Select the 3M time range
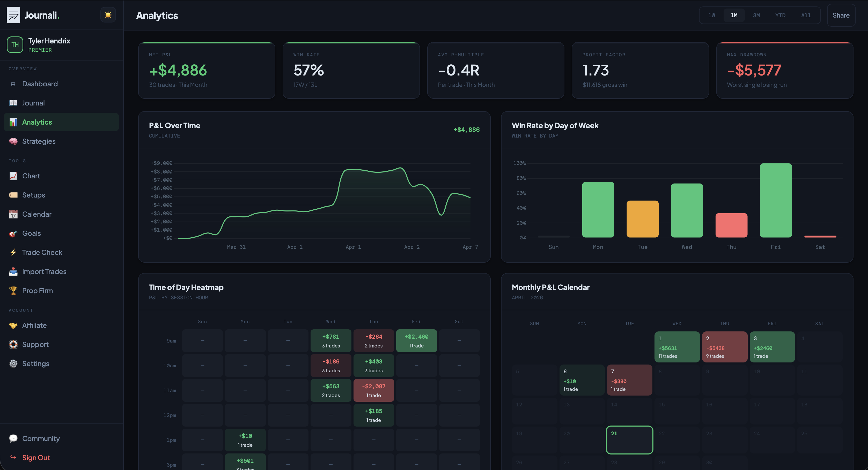Image resolution: width=868 pixels, height=470 pixels. coord(756,16)
